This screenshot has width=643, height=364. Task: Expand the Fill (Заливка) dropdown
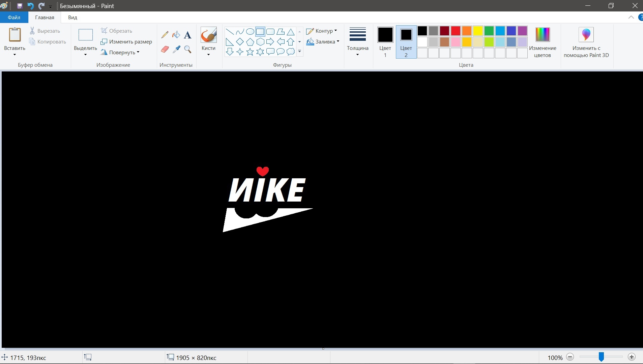[x=338, y=41]
